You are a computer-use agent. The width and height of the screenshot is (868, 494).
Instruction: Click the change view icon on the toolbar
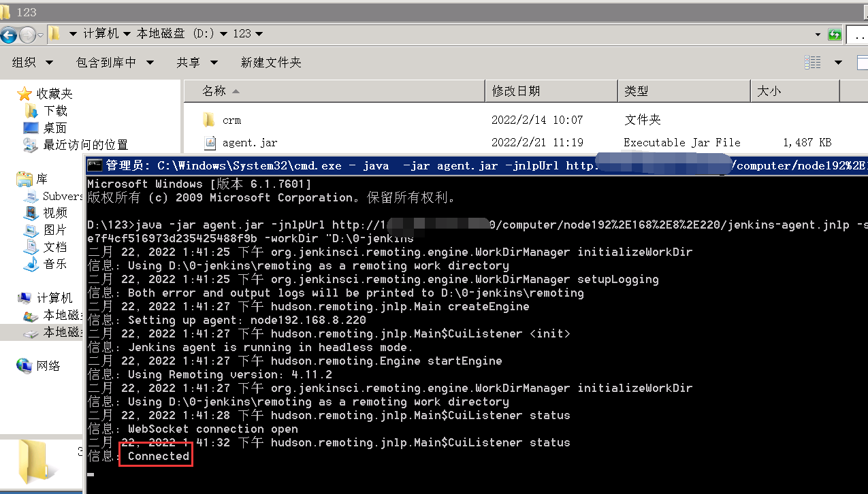tap(812, 62)
